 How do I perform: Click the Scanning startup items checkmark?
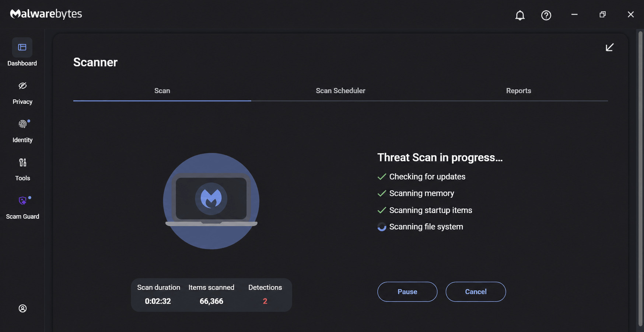coord(382,210)
